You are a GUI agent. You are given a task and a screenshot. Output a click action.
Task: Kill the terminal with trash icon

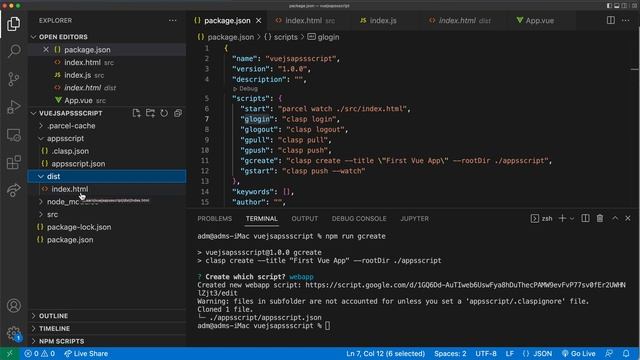[x=600, y=218]
